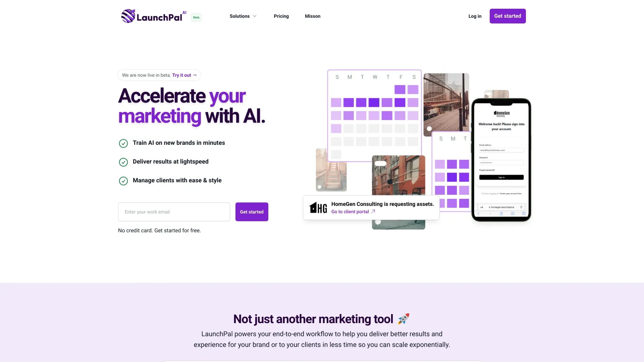Image resolution: width=644 pixels, height=362 pixels.
Task: Click the Log in text button
Action: pyautogui.click(x=475, y=16)
